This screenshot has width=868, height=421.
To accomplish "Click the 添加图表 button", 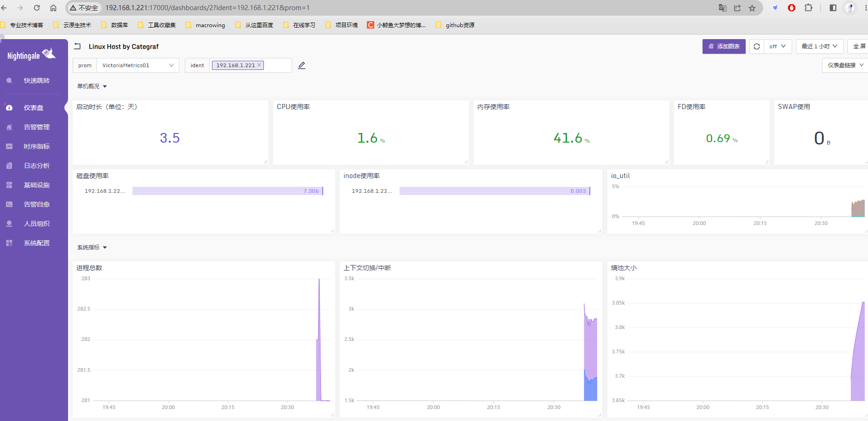I will click(724, 46).
